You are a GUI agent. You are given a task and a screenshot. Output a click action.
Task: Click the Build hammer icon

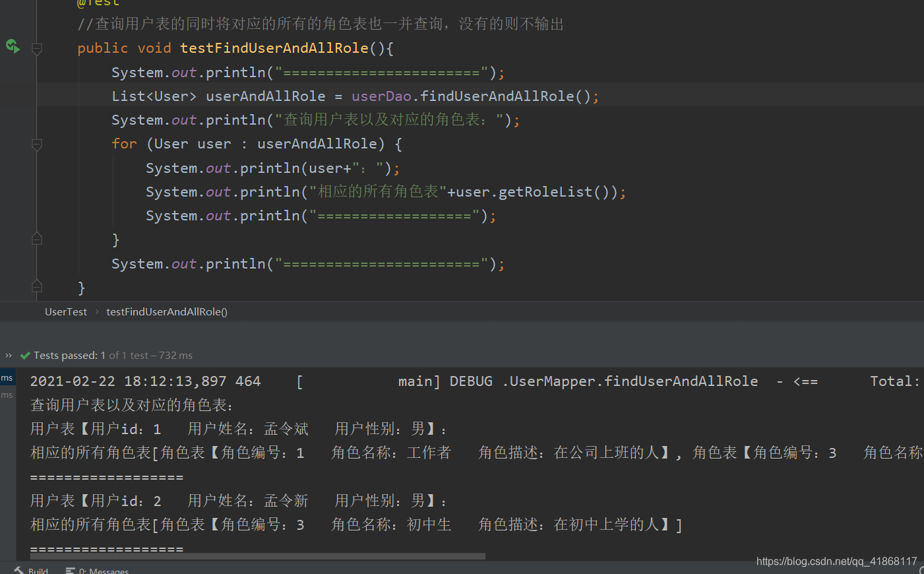coord(18,571)
